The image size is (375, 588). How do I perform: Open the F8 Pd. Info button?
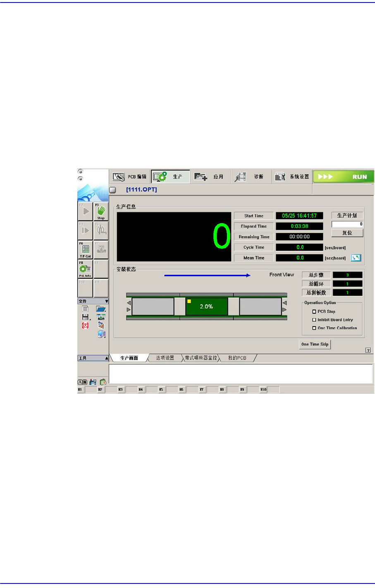86,269
